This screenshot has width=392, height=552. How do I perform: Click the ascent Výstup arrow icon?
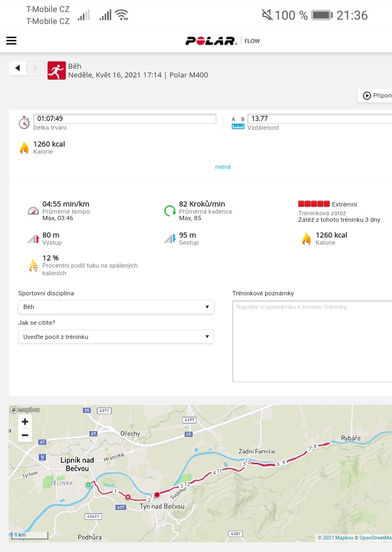(x=33, y=239)
